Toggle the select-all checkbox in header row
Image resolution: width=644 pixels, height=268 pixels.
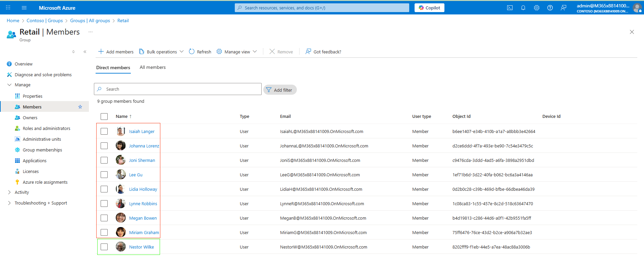tap(104, 117)
